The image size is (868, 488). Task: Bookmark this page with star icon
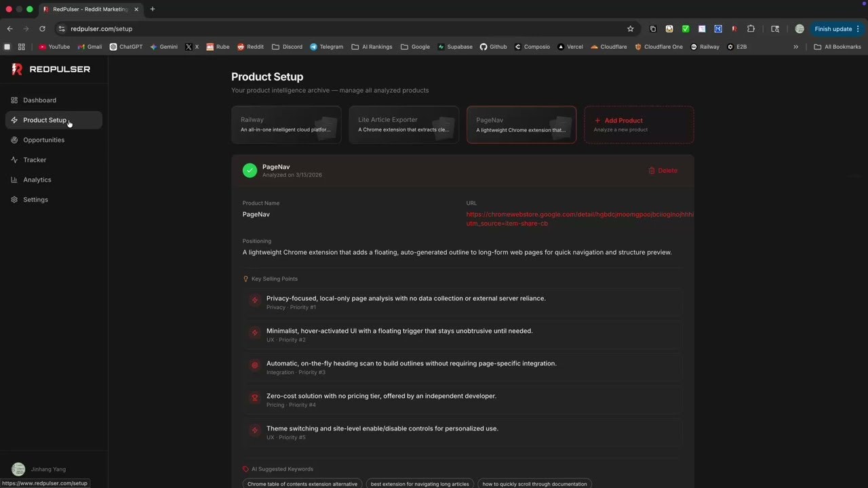click(630, 28)
